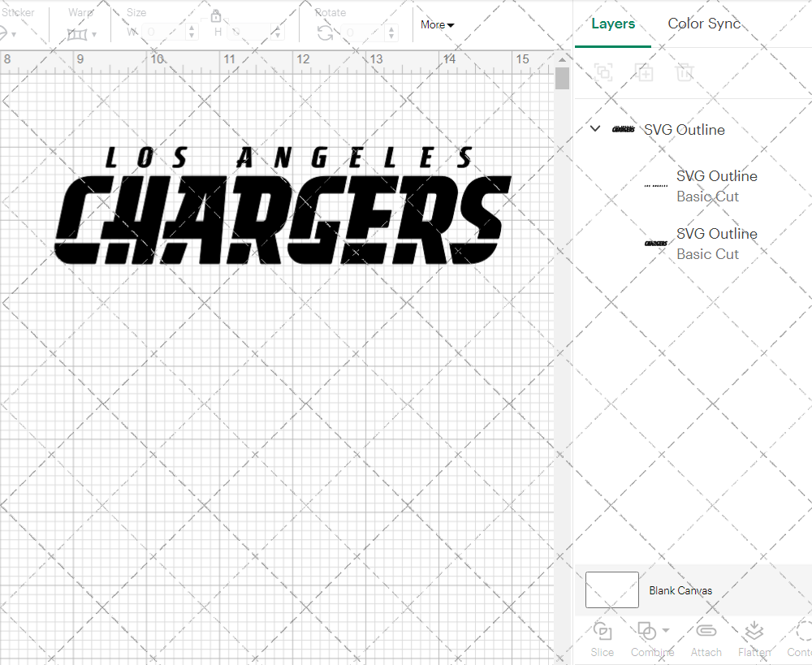The image size is (812, 665).
Task: Switch to the Color Sync tab
Action: click(x=704, y=24)
